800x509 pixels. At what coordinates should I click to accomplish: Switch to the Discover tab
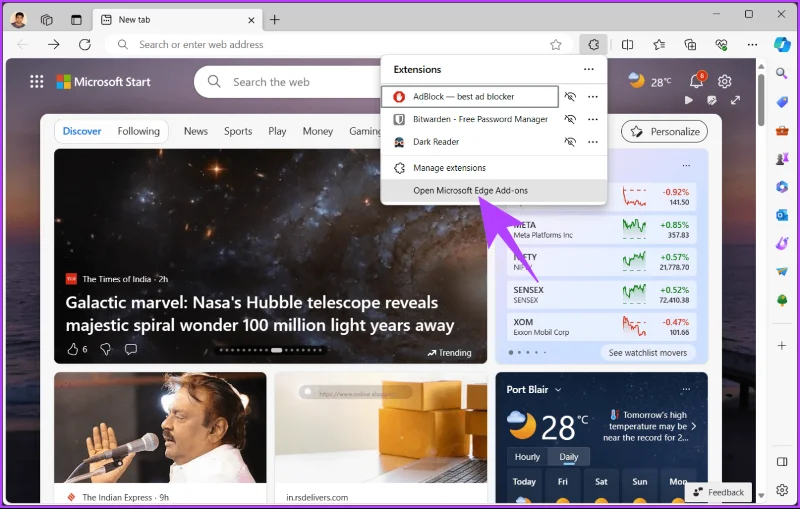pos(82,131)
